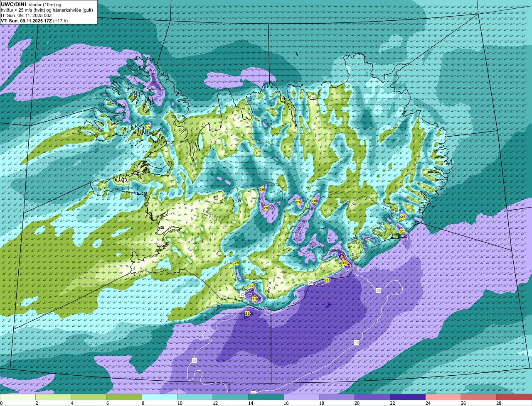Image resolution: width=532 pixels, height=406 pixels.
Task: Click the 24–26 m/s light pink legend swatch
Action: tap(443, 397)
